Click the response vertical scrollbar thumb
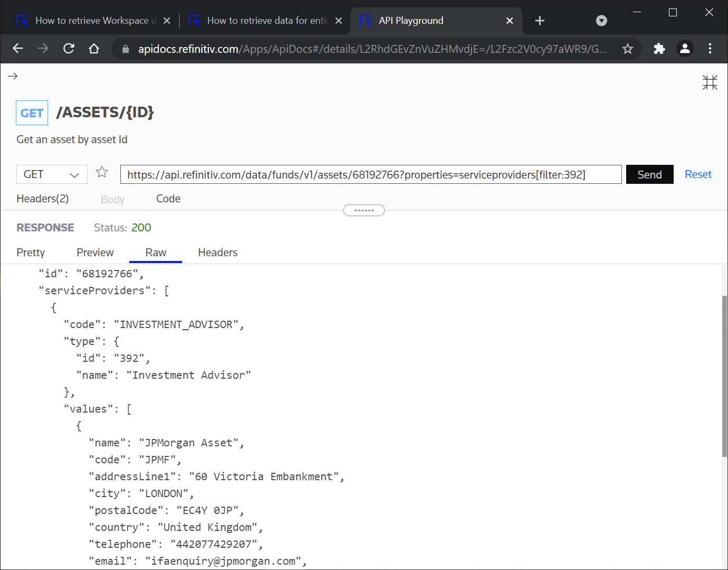This screenshot has height=570, width=728. click(724, 376)
